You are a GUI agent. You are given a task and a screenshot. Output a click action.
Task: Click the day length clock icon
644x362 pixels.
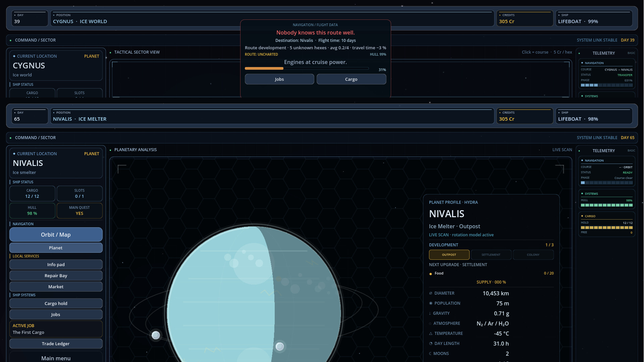click(431, 344)
